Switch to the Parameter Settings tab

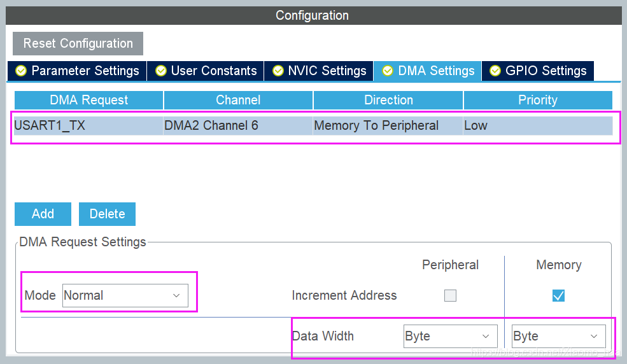77,71
